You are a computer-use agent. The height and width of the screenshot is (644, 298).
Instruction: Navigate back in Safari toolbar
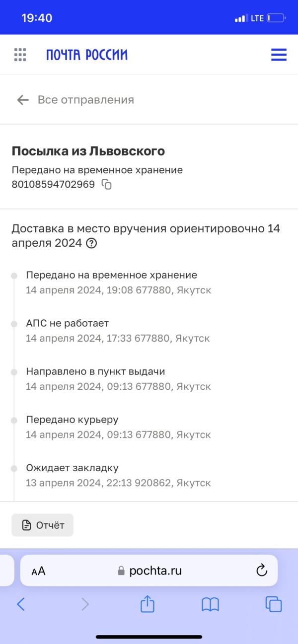(21, 604)
